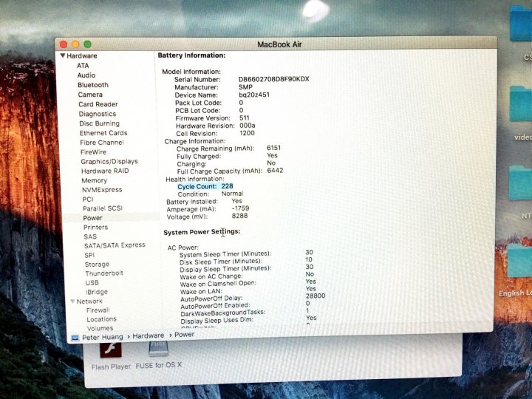This screenshot has height=399, width=532.
Task: Select Parallel SCSI entry
Action: [x=103, y=208]
